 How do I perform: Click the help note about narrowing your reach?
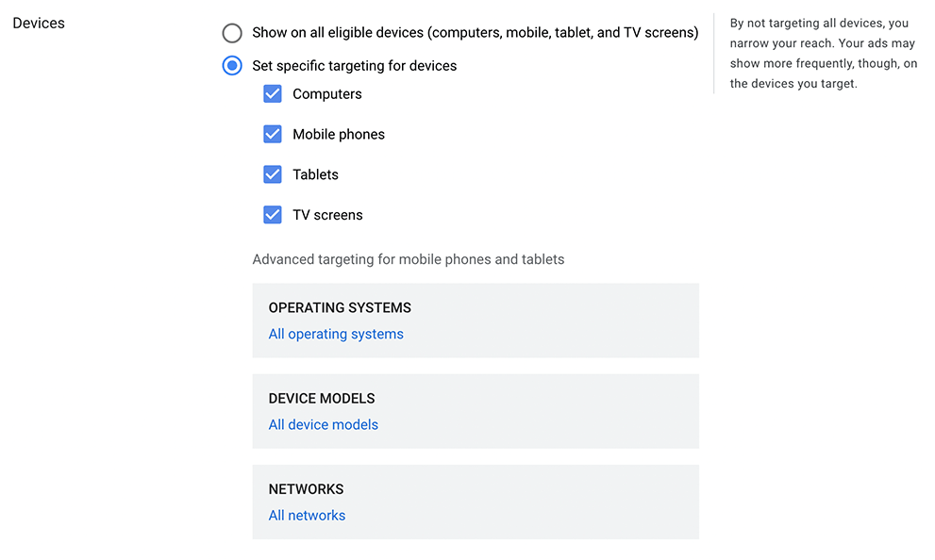coord(819,53)
